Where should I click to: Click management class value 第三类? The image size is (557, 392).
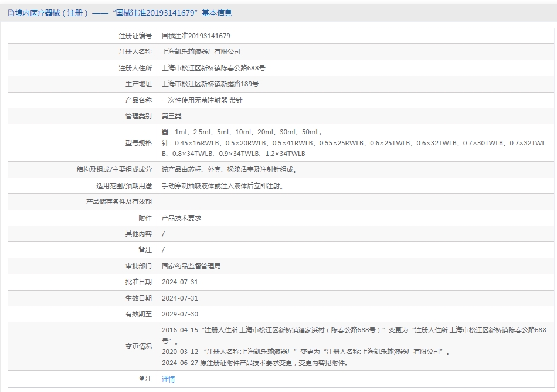pyautogui.click(x=172, y=116)
